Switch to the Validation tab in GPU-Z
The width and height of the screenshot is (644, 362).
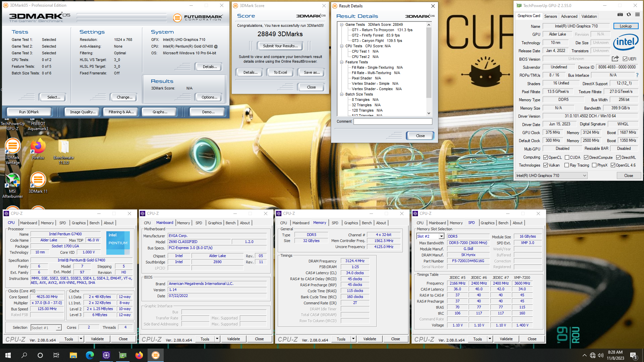589,16
